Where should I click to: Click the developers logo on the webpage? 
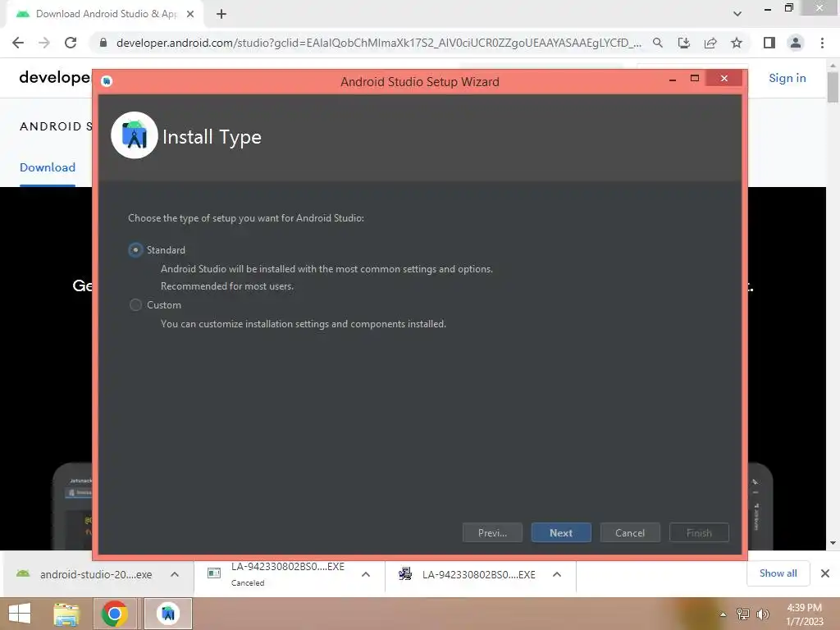(55, 78)
